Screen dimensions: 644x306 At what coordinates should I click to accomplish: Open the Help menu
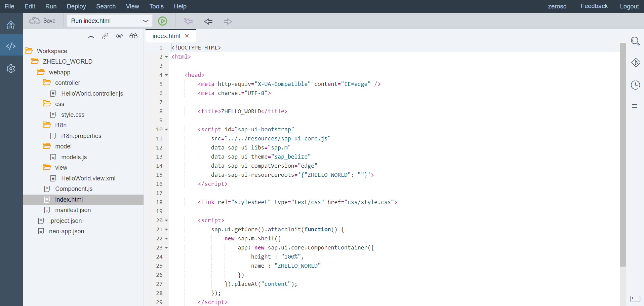click(x=180, y=6)
